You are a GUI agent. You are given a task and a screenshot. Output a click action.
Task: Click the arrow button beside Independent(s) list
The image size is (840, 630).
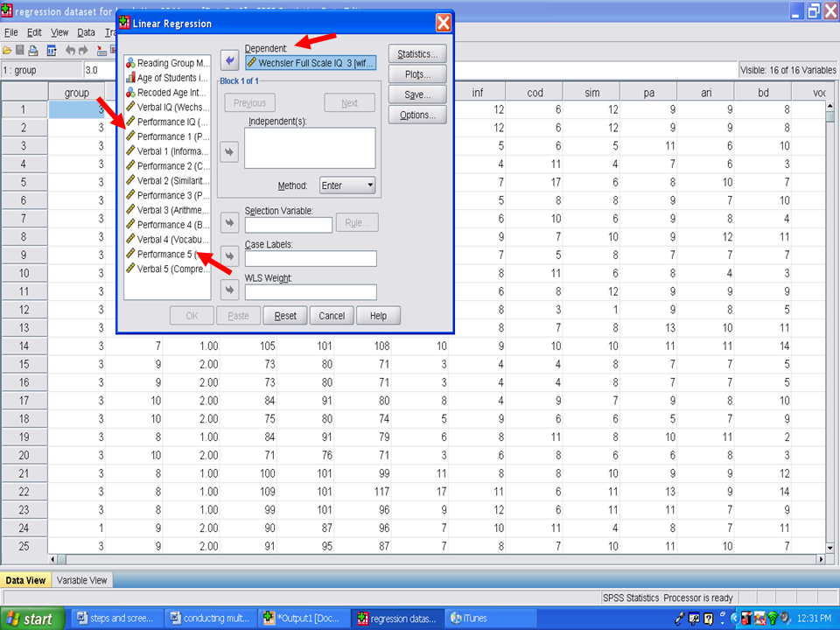(x=229, y=152)
